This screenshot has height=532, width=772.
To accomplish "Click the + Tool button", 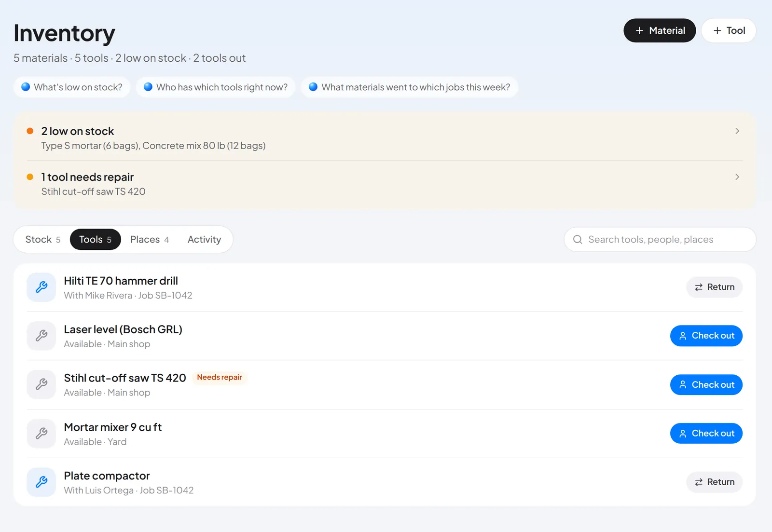I will pos(729,30).
